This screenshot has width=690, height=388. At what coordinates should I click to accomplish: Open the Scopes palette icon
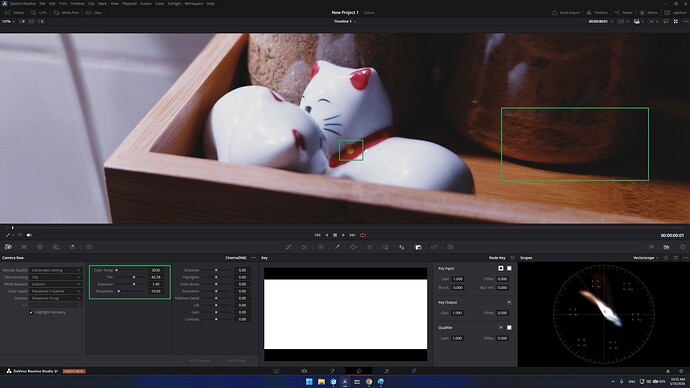667,247
